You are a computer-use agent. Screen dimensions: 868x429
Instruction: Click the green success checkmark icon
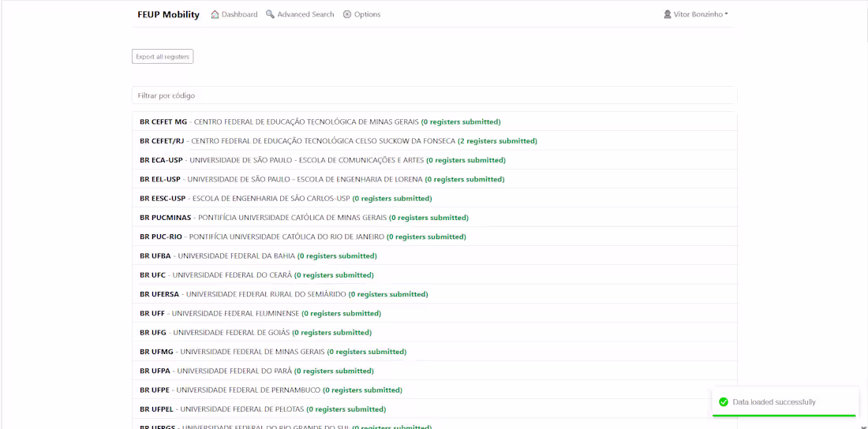(722, 402)
